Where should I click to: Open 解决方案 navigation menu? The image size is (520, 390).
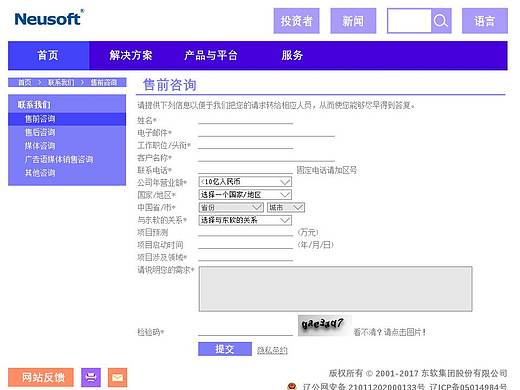coord(131,55)
